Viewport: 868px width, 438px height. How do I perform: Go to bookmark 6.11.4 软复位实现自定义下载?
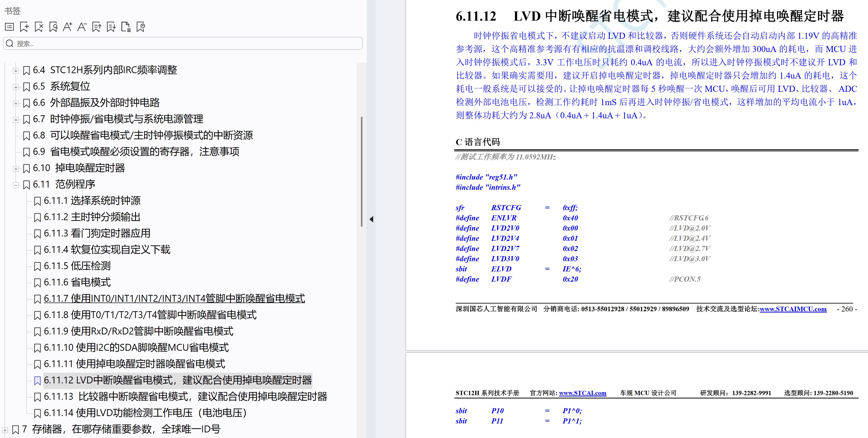(107, 249)
